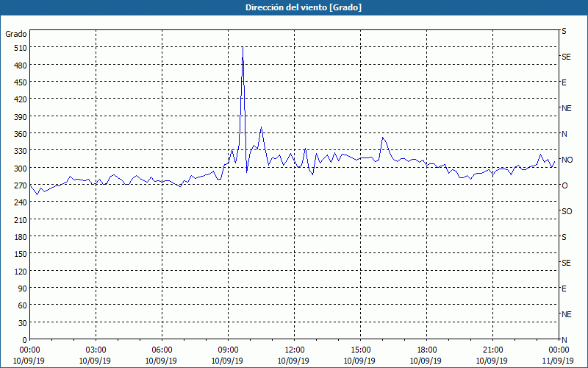Click the 'N' compass label level with 0
588x368 pixels.
pyautogui.click(x=564, y=340)
